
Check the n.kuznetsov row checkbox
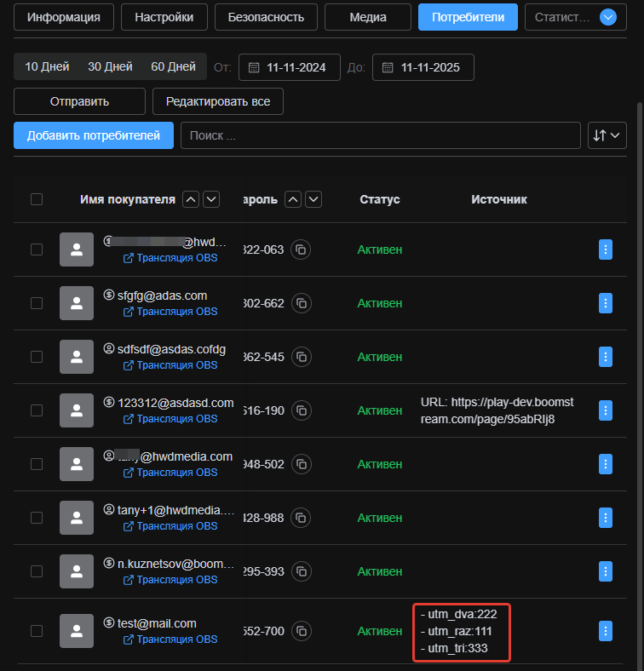37,571
